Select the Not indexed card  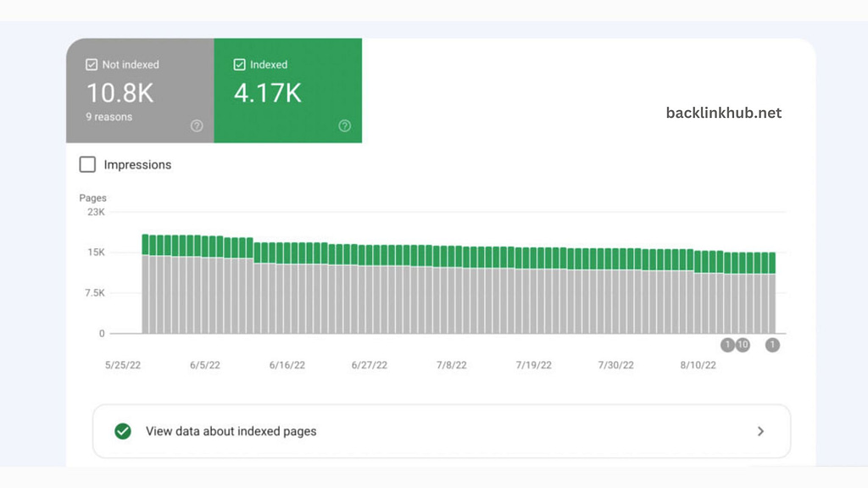tap(140, 91)
